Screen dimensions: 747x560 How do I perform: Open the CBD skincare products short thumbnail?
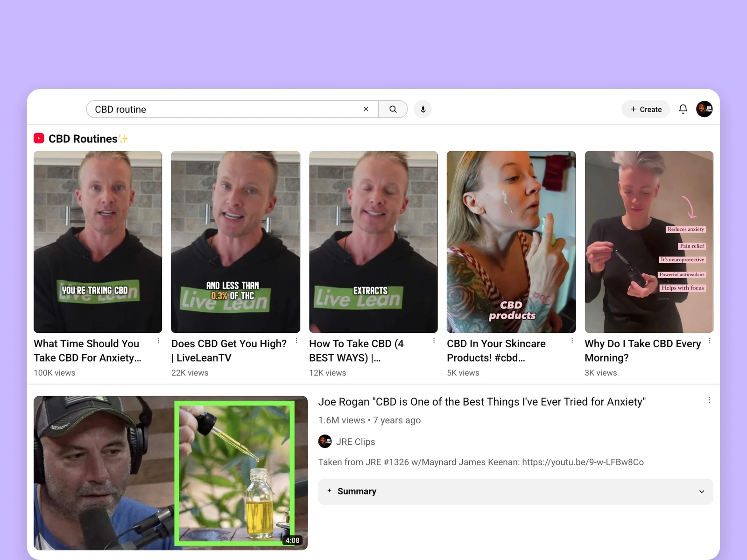point(511,242)
